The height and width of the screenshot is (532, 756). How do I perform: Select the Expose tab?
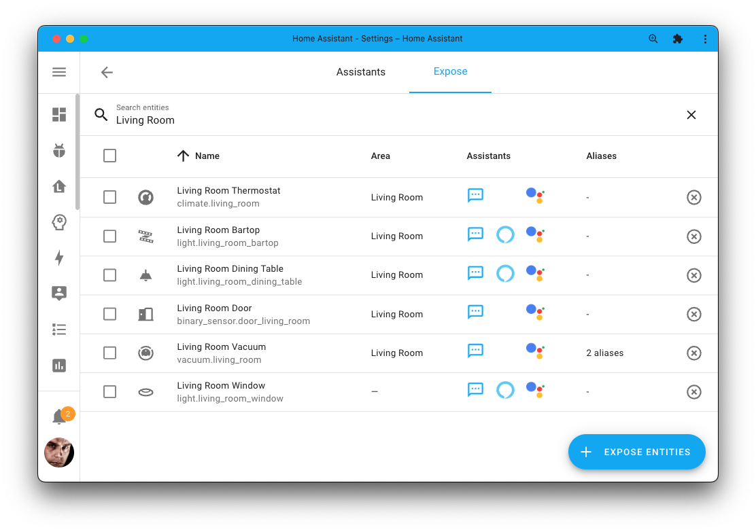coord(450,71)
